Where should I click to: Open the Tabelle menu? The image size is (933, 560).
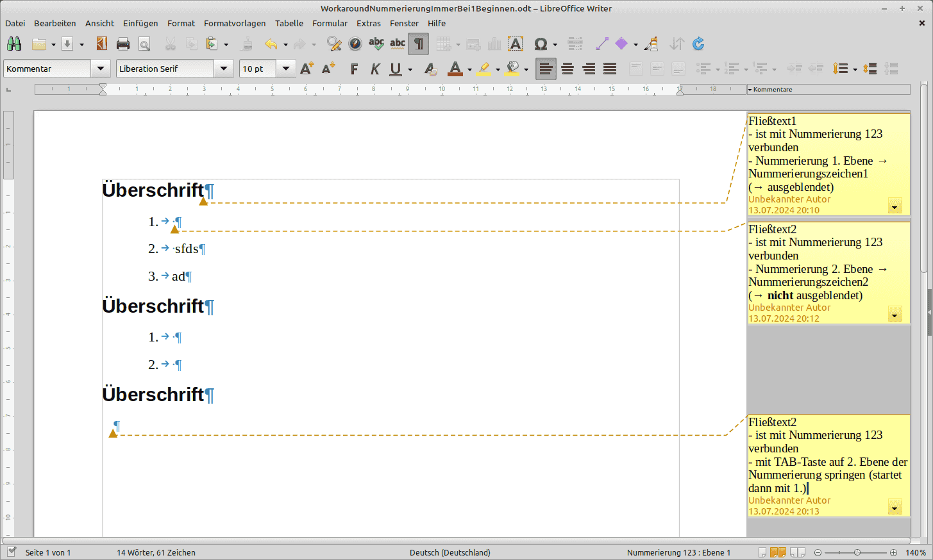pos(289,23)
